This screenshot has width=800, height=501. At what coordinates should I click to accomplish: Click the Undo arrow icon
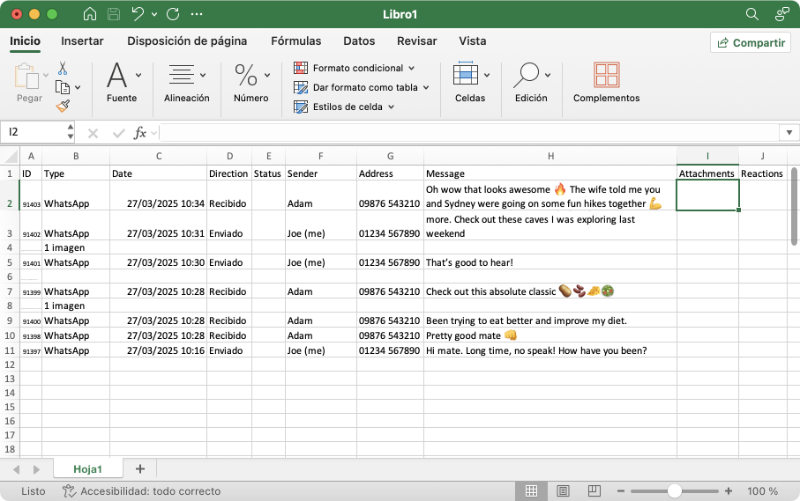[x=137, y=14]
